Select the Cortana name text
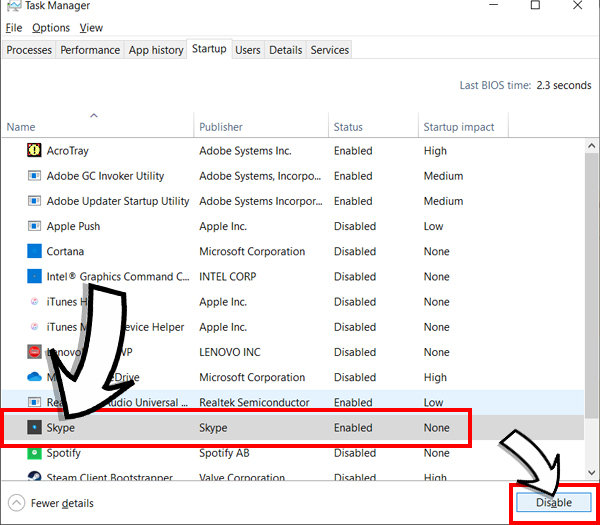This screenshot has height=525, width=600. point(65,251)
